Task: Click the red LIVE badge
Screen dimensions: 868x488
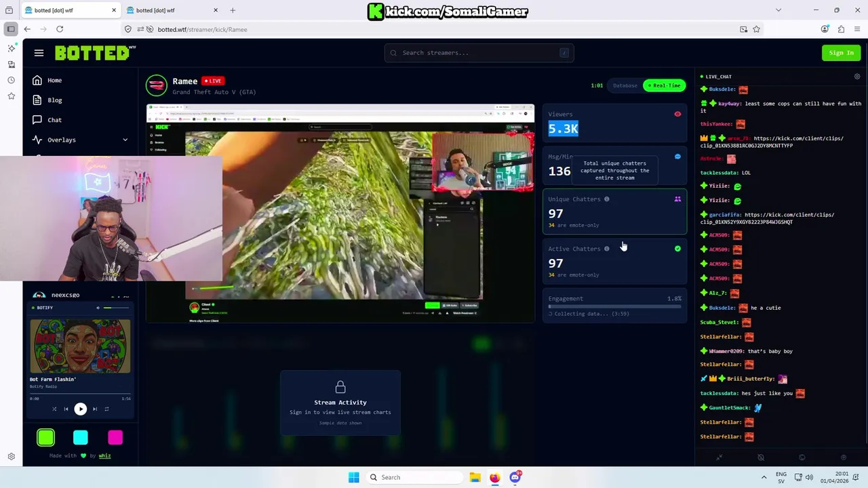Action: [213, 81]
